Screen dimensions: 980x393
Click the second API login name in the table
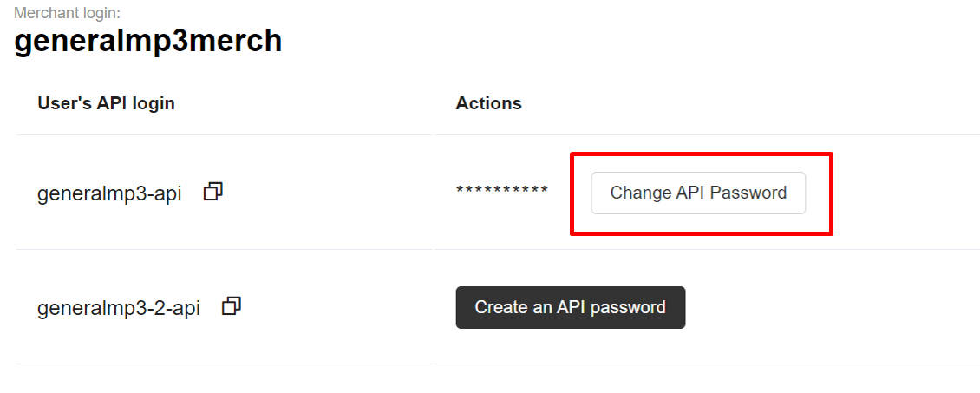pos(118,308)
